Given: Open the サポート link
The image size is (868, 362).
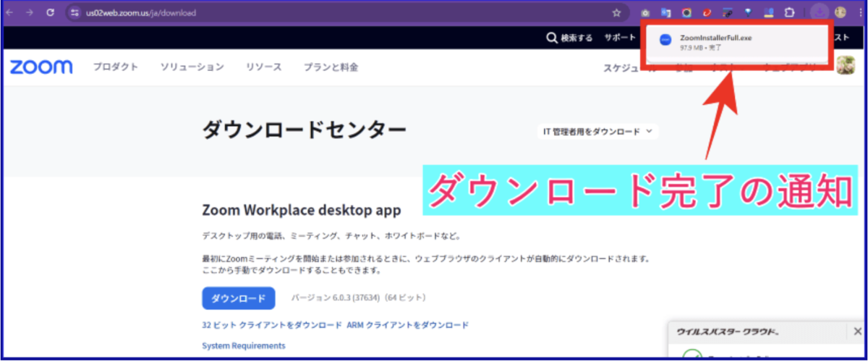Looking at the screenshot, I should coord(621,38).
